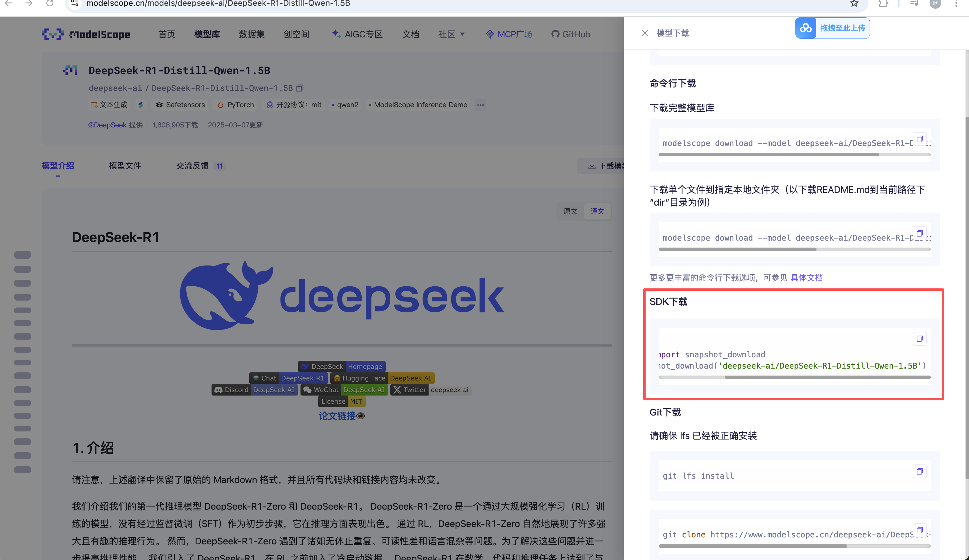Viewport: 969px width, 560px height.
Task: Copy the git clone command
Action: point(919,530)
